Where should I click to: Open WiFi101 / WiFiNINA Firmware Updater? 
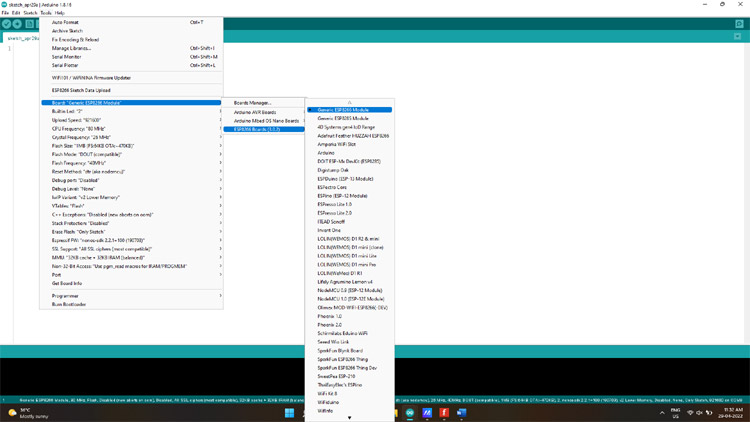click(x=131, y=78)
